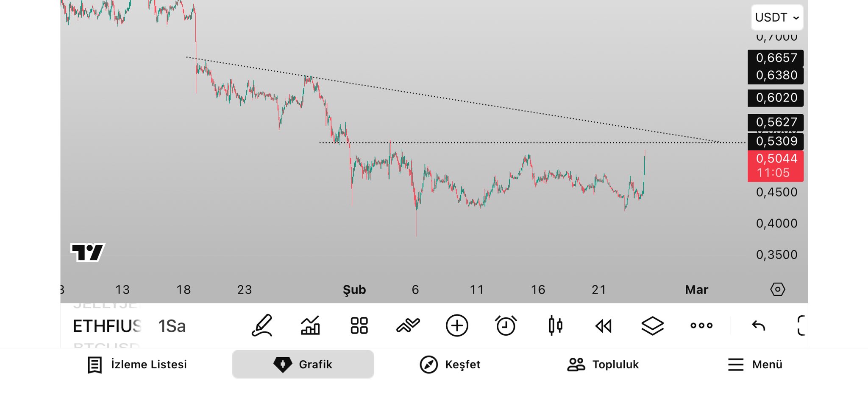This screenshot has width=868, height=401.
Task: Open the layout grid icon
Action: (359, 326)
